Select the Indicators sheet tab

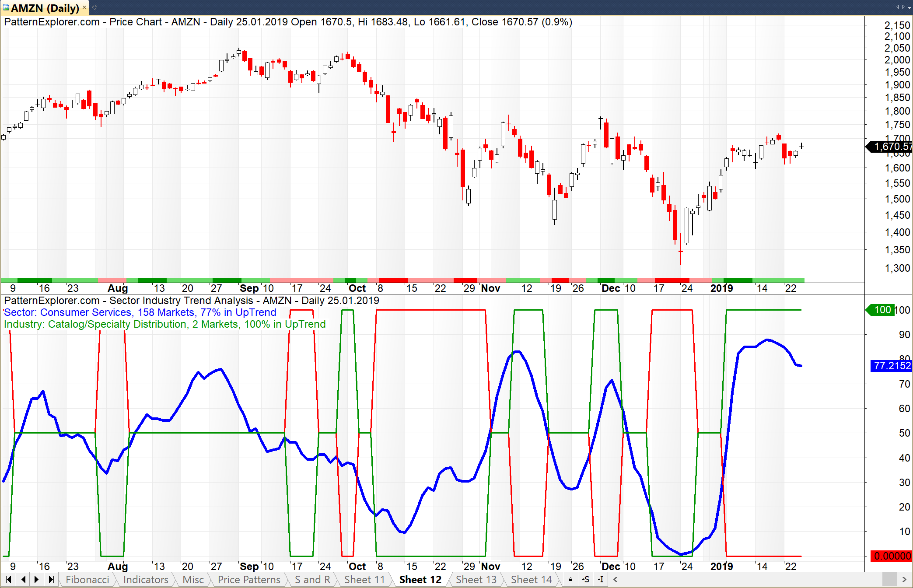tap(145, 580)
